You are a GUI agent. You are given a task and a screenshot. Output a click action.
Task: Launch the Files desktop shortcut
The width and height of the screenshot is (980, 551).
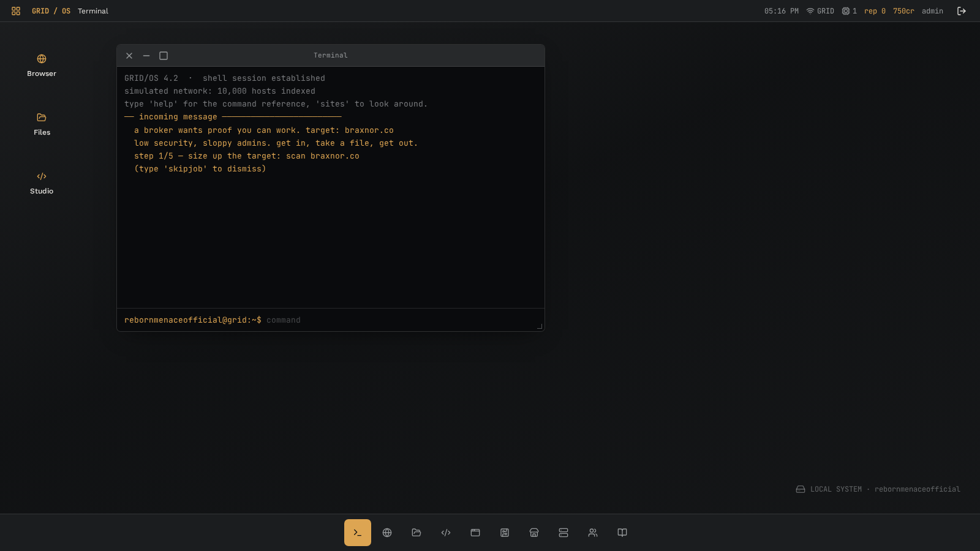[x=42, y=124]
